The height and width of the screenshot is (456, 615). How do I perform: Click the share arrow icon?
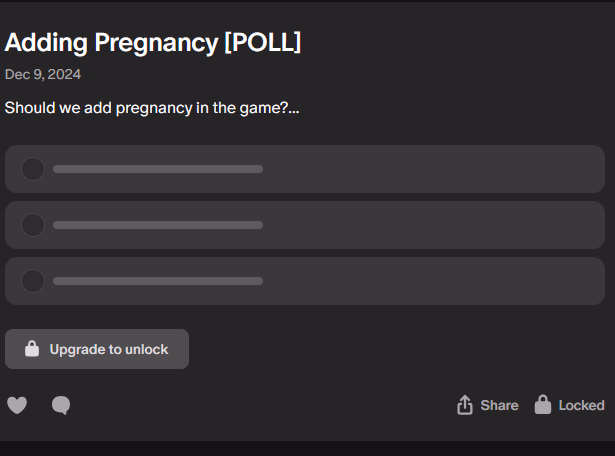coord(465,405)
